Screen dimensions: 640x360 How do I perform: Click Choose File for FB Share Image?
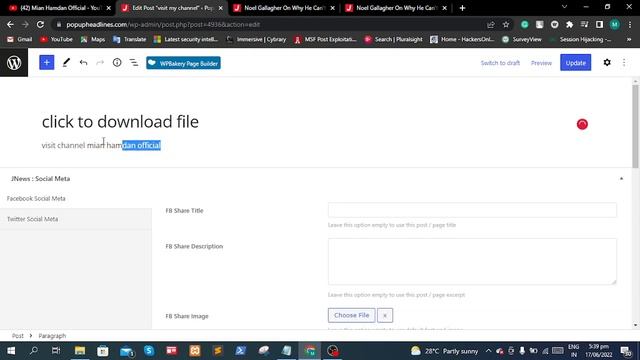[x=351, y=315]
